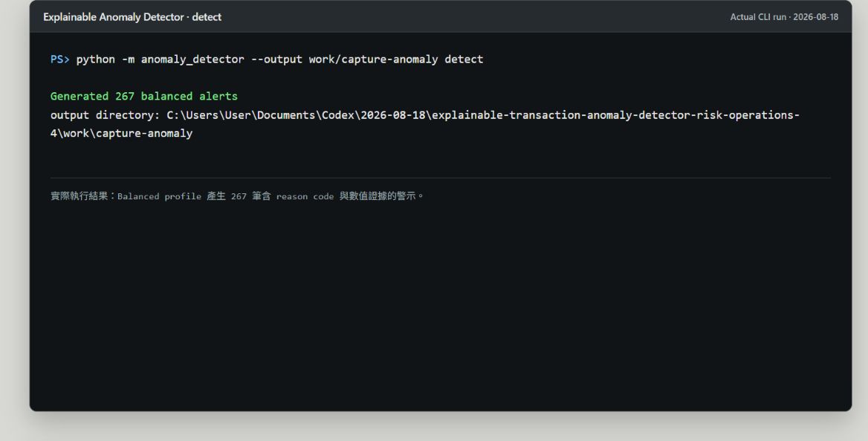Click the PS> prompt

coord(59,59)
